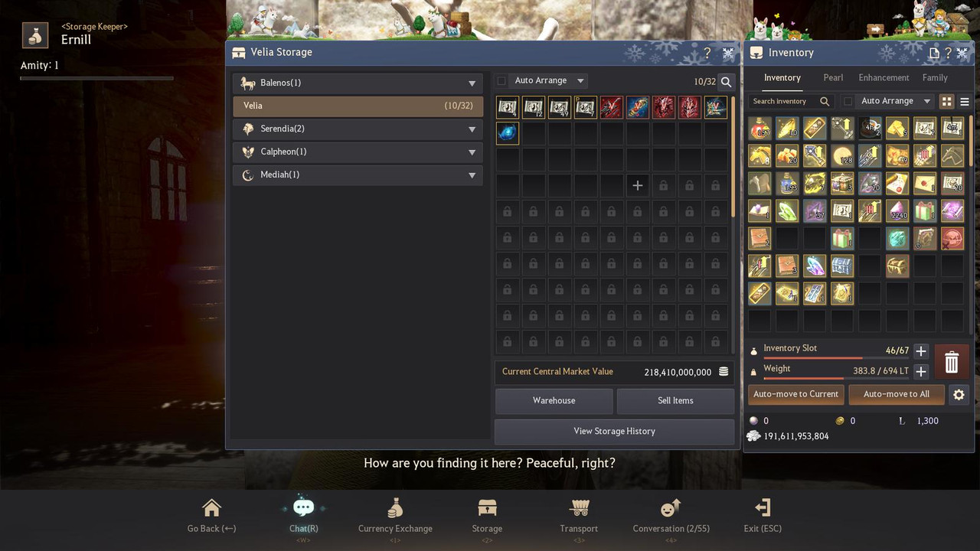Click the Inventory Slot usage bar
The image size is (980, 551).
coord(836,358)
